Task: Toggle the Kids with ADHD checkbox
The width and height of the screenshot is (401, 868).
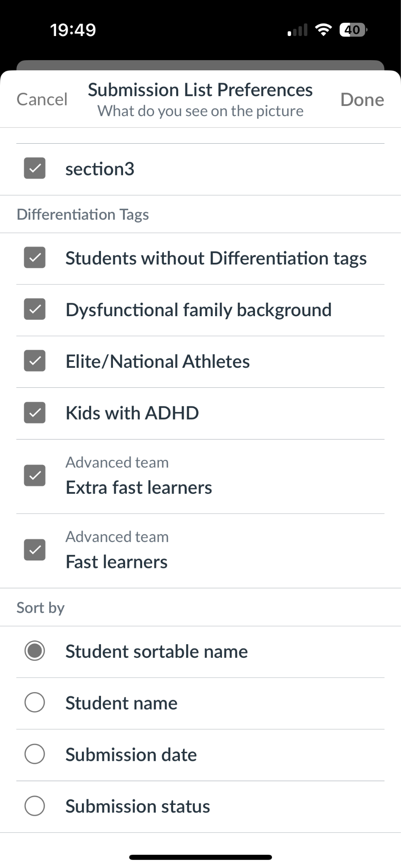Action: 35,413
